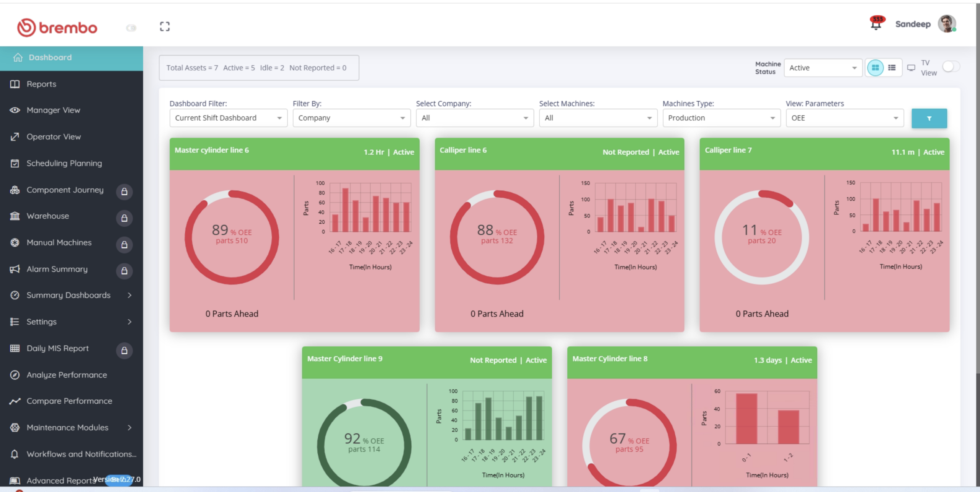Image resolution: width=980 pixels, height=492 pixels.
Task: Click the Compare Performance line-chart icon
Action: [x=15, y=401]
